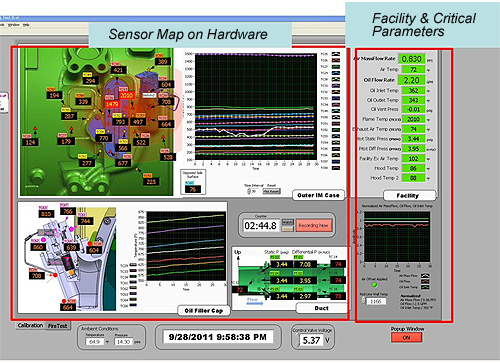Viewport: 500px width, 363px height.
Task: Click the red 1479 sensor marker
Action: (x=112, y=104)
